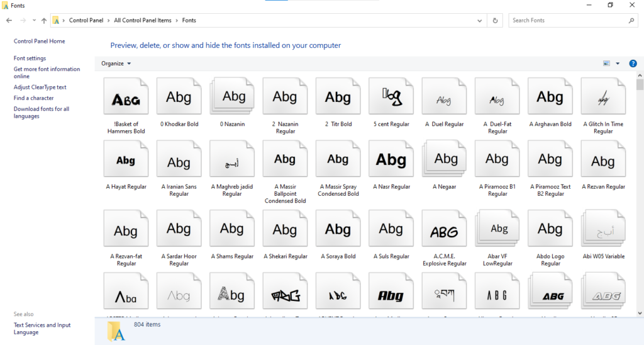644x345 pixels.
Task: Select the Abdo Logo Regular font icon
Action: (x=550, y=229)
